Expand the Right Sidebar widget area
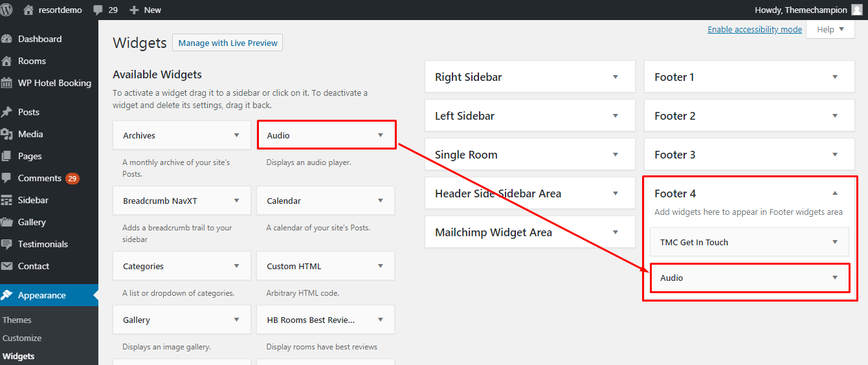This screenshot has width=868, height=365. tap(615, 77)
